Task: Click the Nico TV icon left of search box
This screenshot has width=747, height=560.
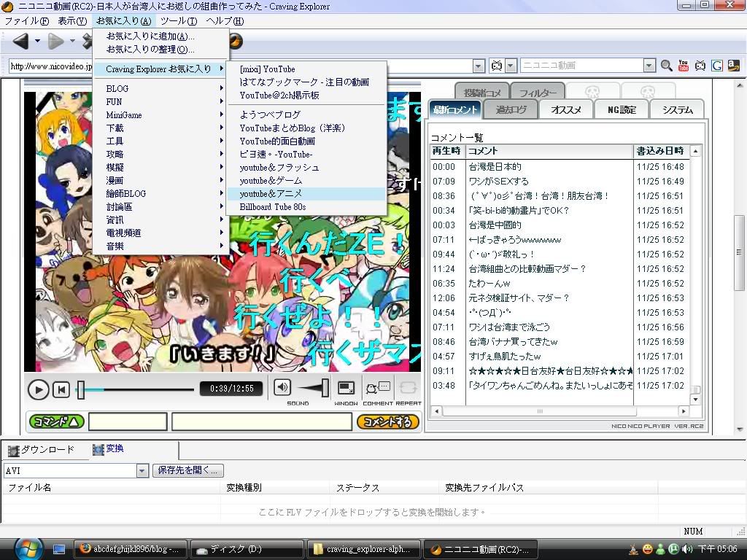Action: click(x=496, y=66)
